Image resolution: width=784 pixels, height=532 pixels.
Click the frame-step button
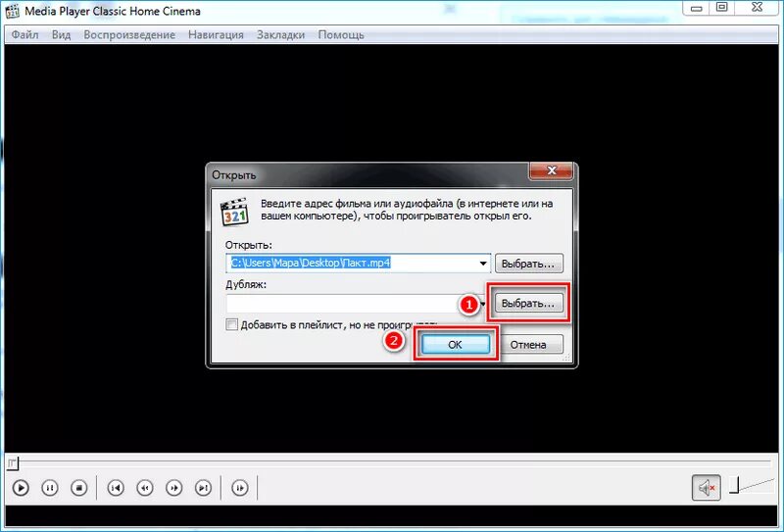pos(240,488)
